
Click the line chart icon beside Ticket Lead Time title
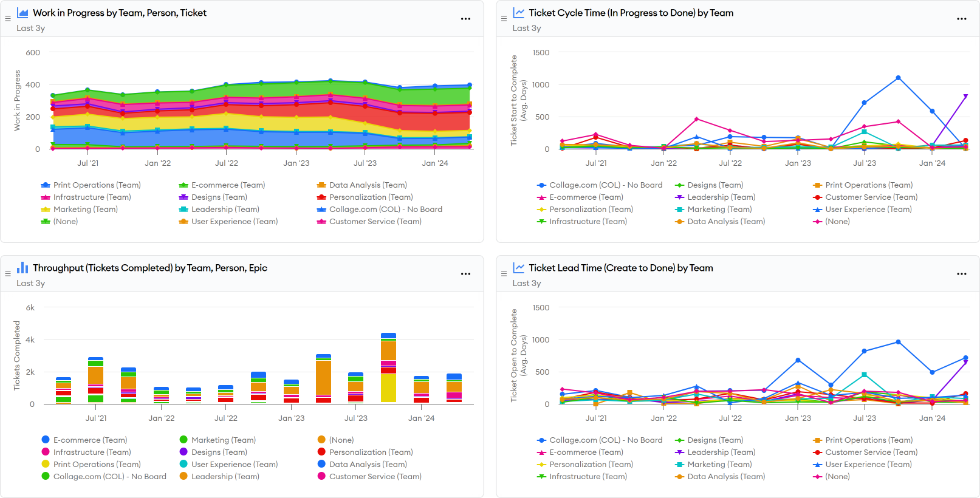(x=518, y=268)
